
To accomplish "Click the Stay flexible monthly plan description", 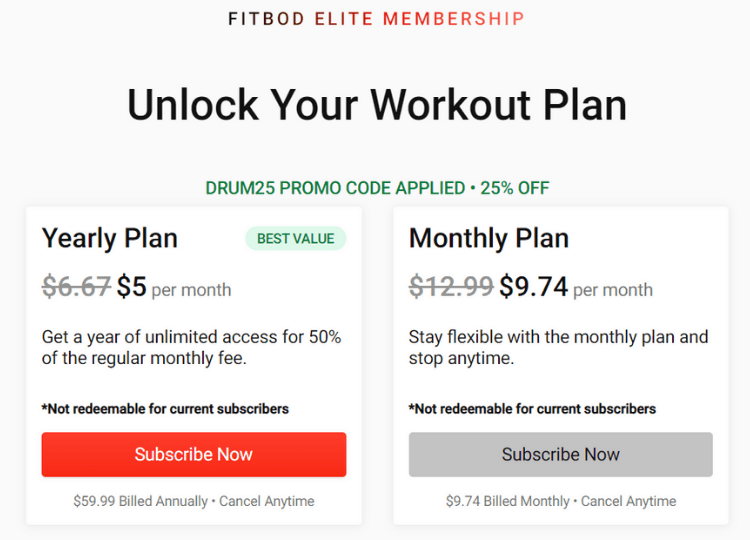I will [x=558, y=347].
